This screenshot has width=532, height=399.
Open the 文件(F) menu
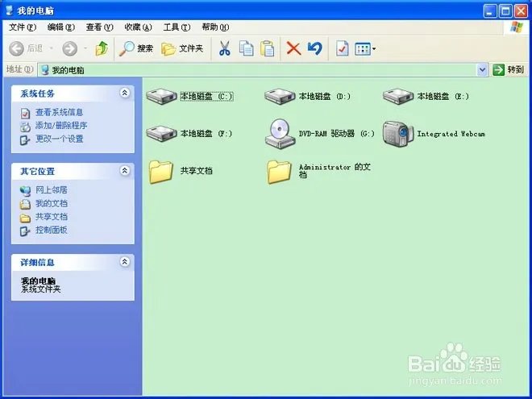(x=23, y=27)
